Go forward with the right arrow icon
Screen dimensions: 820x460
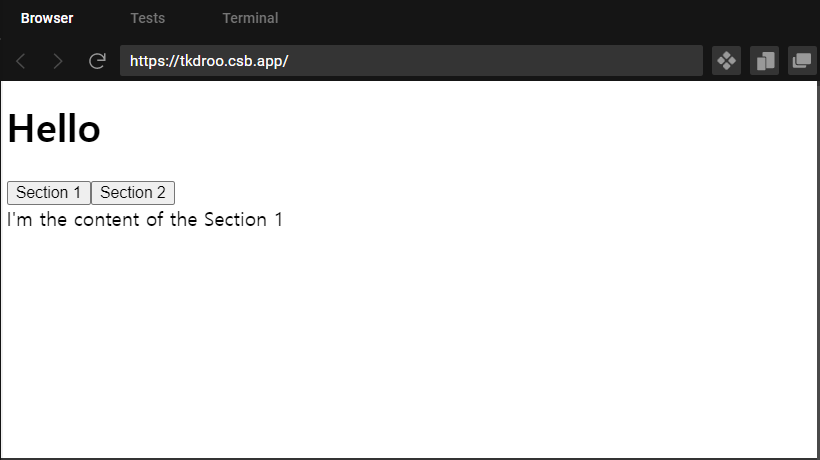pos(58,61)
